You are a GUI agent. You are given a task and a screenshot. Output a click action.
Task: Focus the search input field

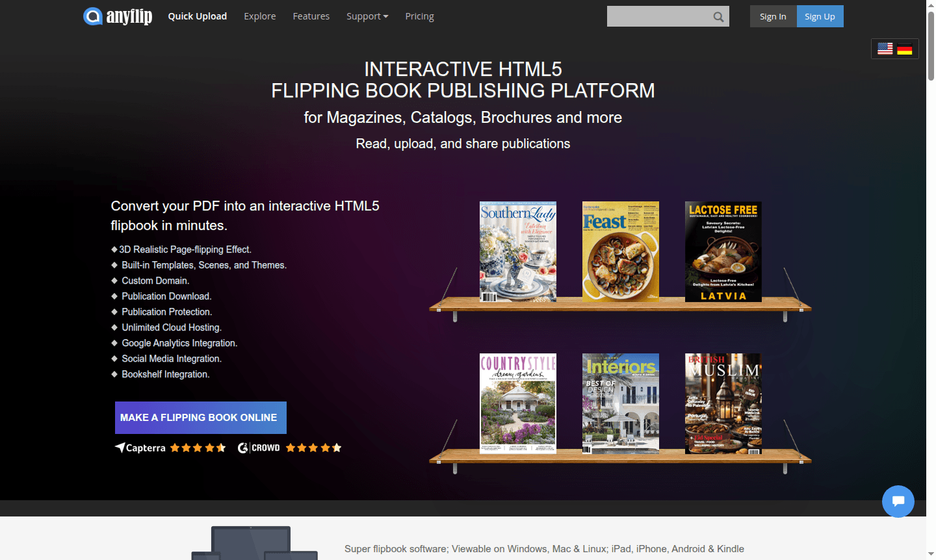pyautogui.click(x=658, y=17)
